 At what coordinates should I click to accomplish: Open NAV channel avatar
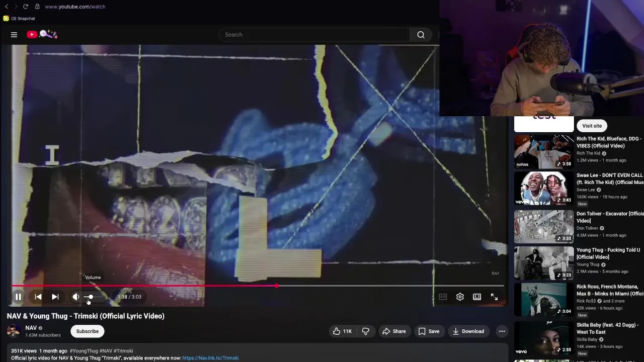pyautogui.click(x=14, y=331)
